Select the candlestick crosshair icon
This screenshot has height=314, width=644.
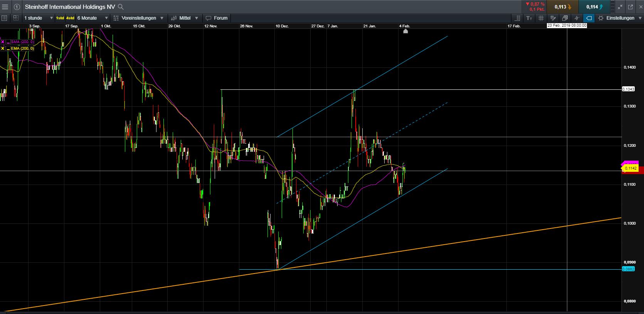577,18
